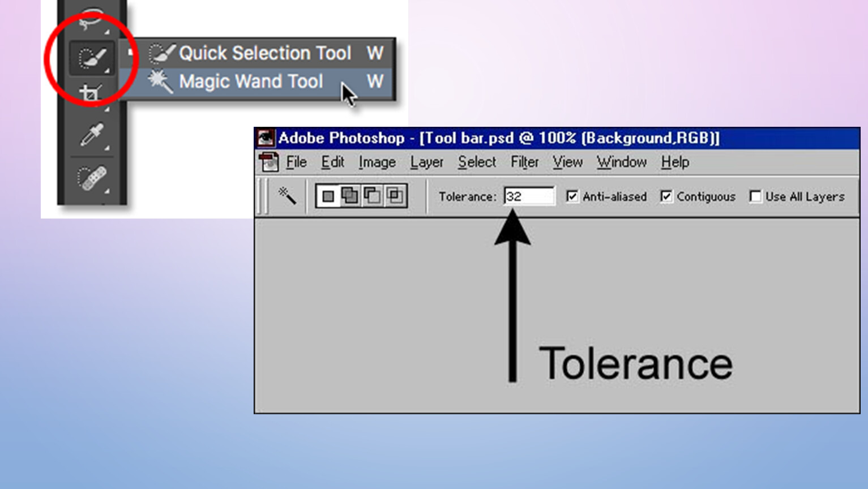Open the View menu
Image resolution: width=868 pixels, height=489 pixels.
(567, 162)
